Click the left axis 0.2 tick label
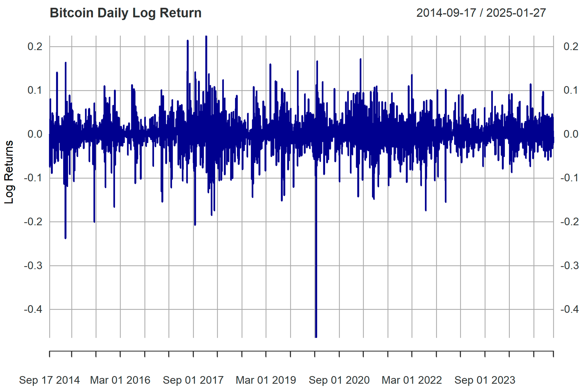This screenshot has width=585, height=392. click(35, 47)
